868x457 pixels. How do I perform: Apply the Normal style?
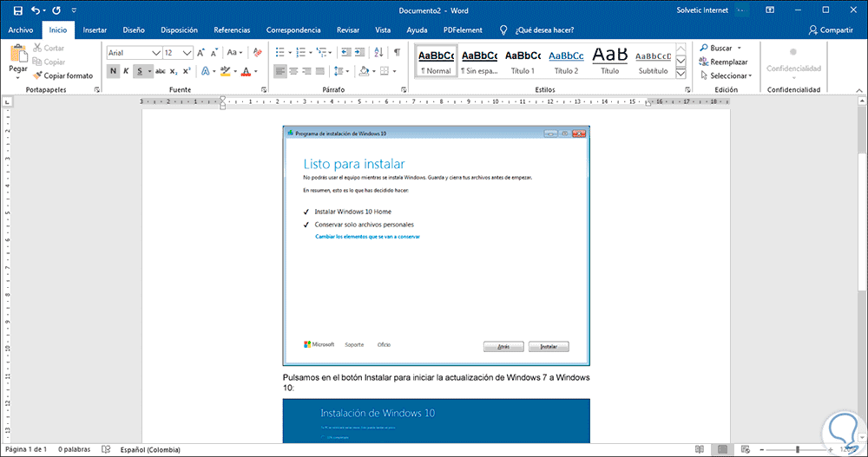click(x=437, y=61)
